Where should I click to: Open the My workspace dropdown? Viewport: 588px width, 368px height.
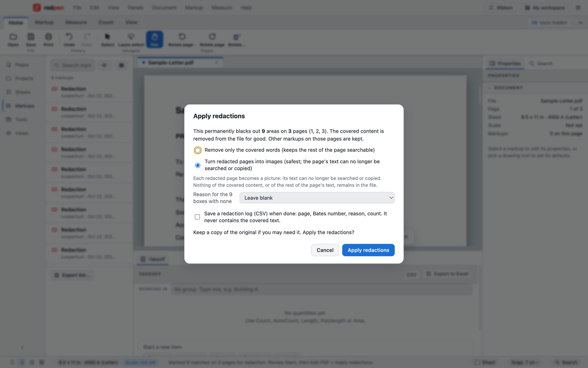coord(545,8)
